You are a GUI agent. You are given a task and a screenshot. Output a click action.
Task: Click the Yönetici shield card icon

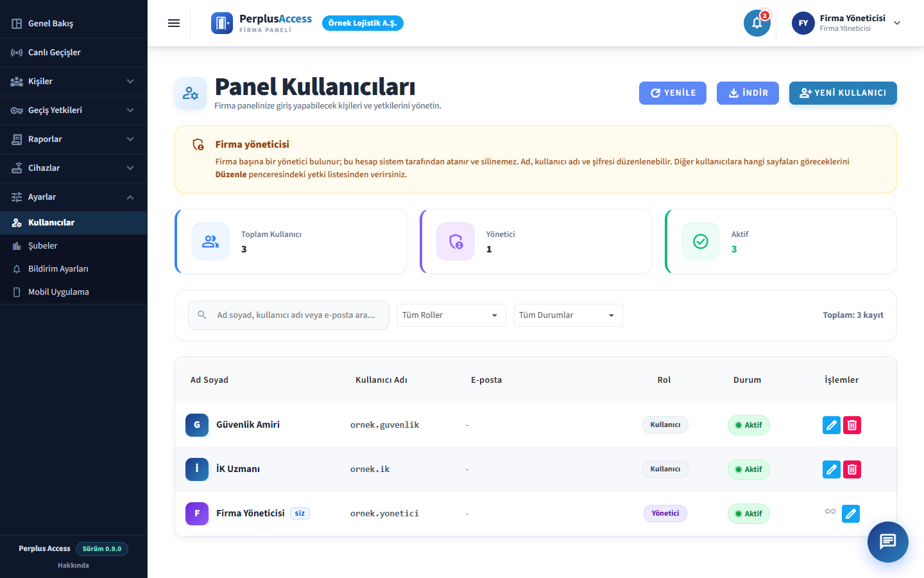coord(456,241)
